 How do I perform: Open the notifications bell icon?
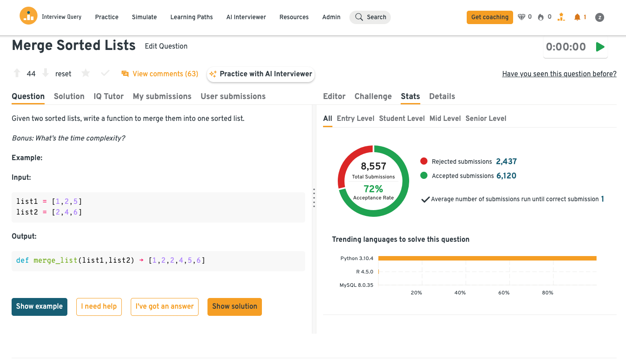click(577, 17)
